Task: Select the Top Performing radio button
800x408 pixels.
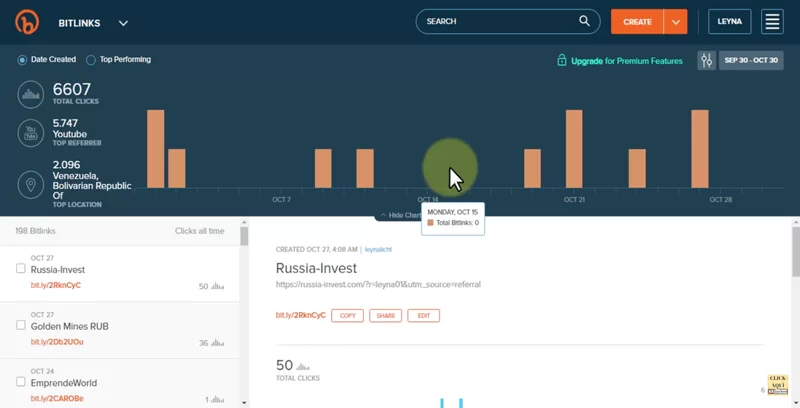Action: (91, 60)
